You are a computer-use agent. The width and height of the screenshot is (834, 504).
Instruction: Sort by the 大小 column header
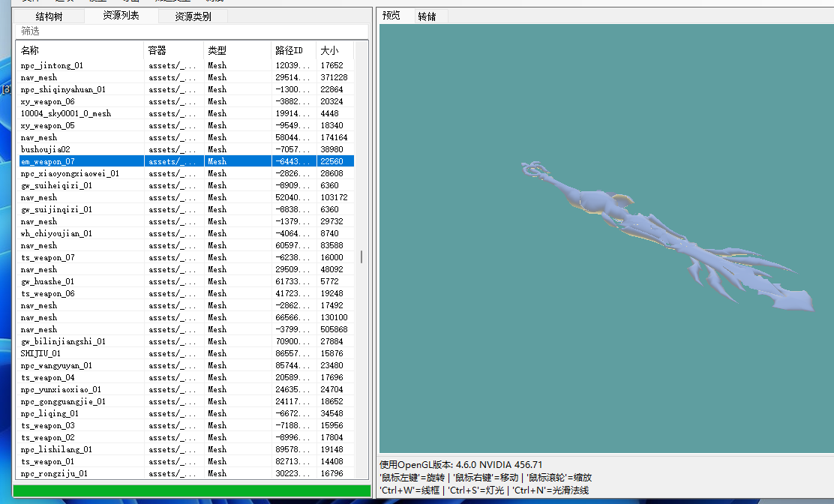pyautogui.click(x=335, y=50)
